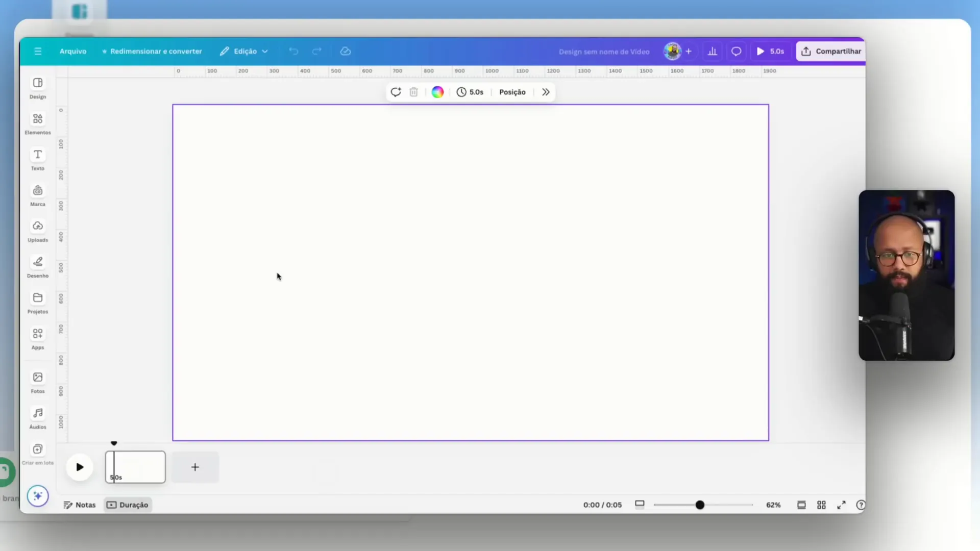The image size is (980, 551).
Task: Open the analytics bar chart icon
Action: click(713, 52)
